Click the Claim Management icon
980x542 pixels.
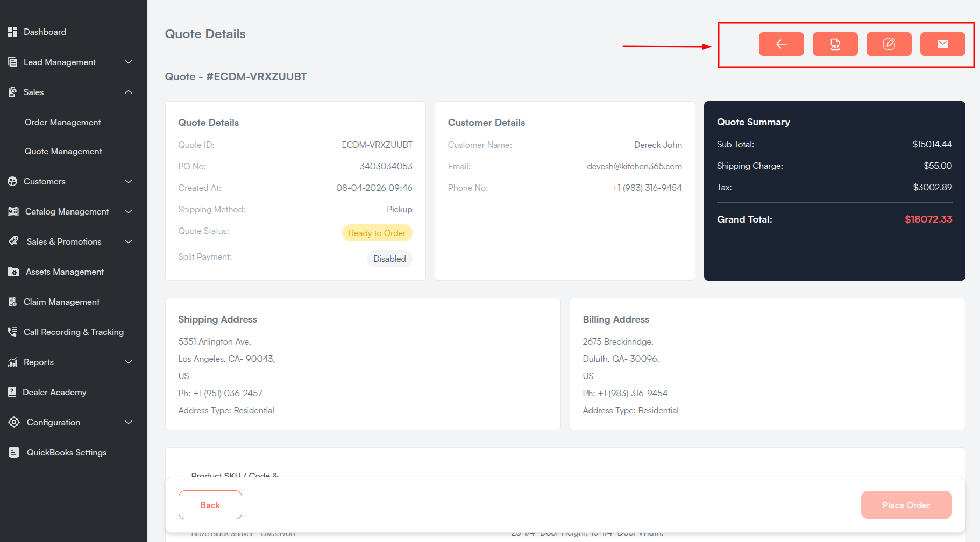click(x=12, y=302)
